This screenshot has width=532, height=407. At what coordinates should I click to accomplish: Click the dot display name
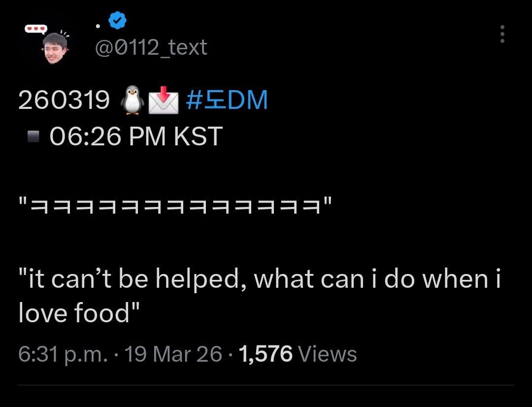click(x=99, y=26)
